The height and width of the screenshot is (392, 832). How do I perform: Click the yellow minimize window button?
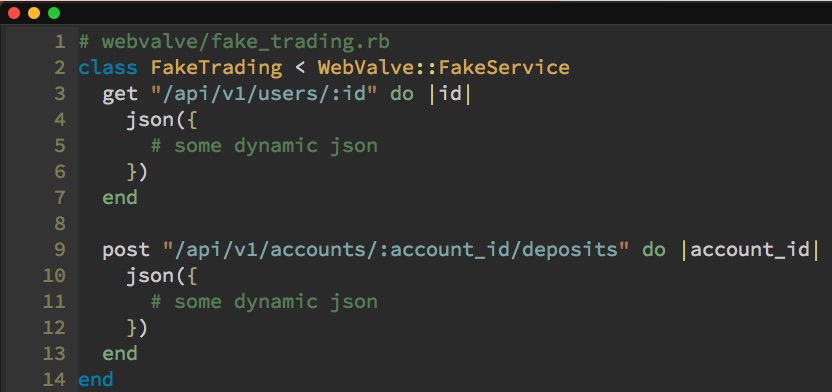34,13
